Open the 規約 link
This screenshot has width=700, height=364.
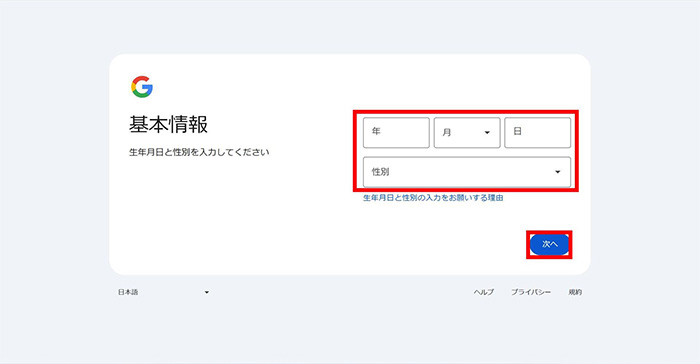pos(575,292)
